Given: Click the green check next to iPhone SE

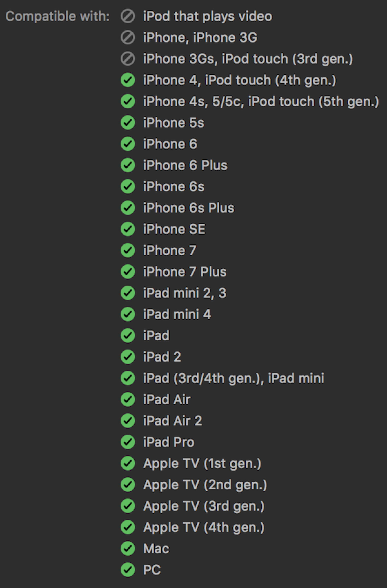Looking at the screenshot, I should (128, 229).
